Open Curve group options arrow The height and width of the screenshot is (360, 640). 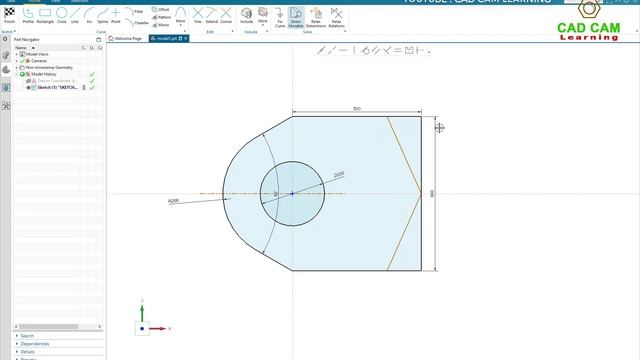pyautogui.click(x=184, y=31)
